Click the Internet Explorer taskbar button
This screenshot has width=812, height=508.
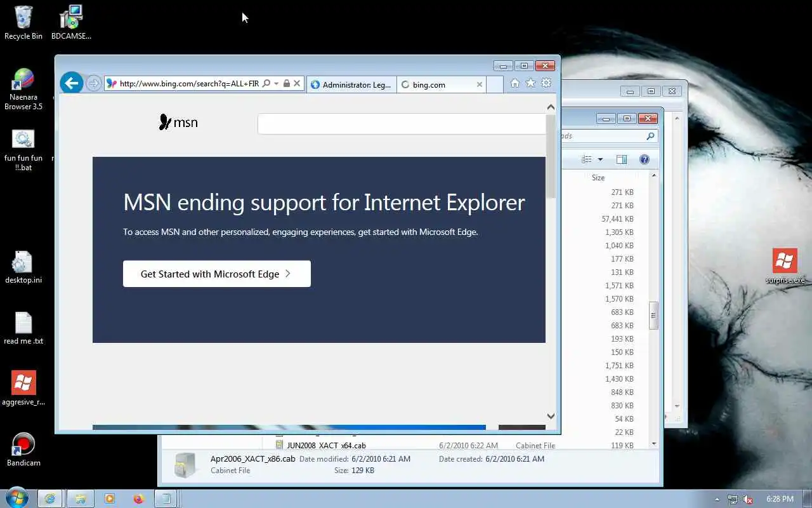51,499
